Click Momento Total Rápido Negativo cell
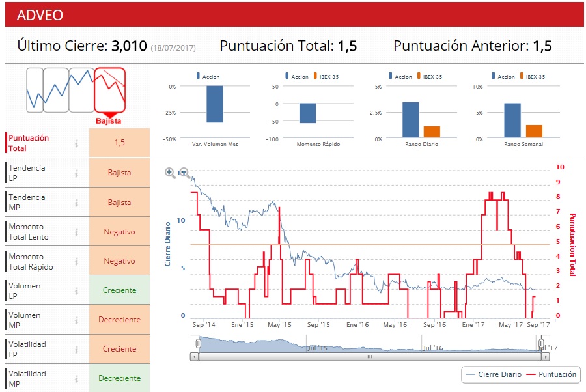Image resolution: width=586 pixels, height=392 pixels. pos(119,261)
